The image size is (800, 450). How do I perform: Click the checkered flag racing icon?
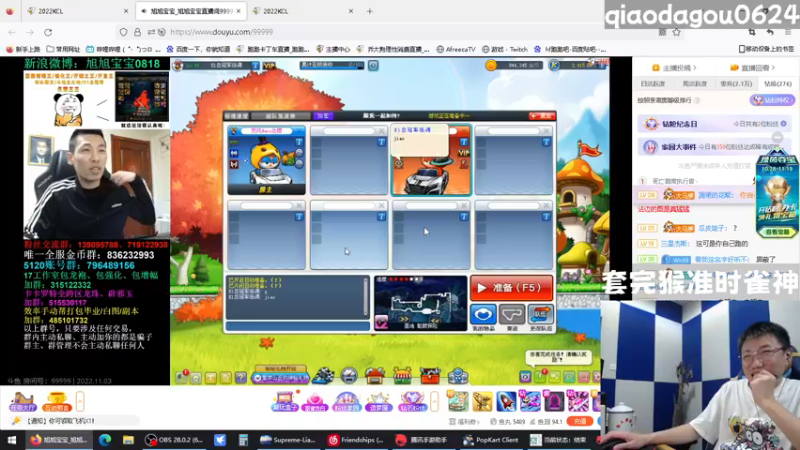click(323, 376)
